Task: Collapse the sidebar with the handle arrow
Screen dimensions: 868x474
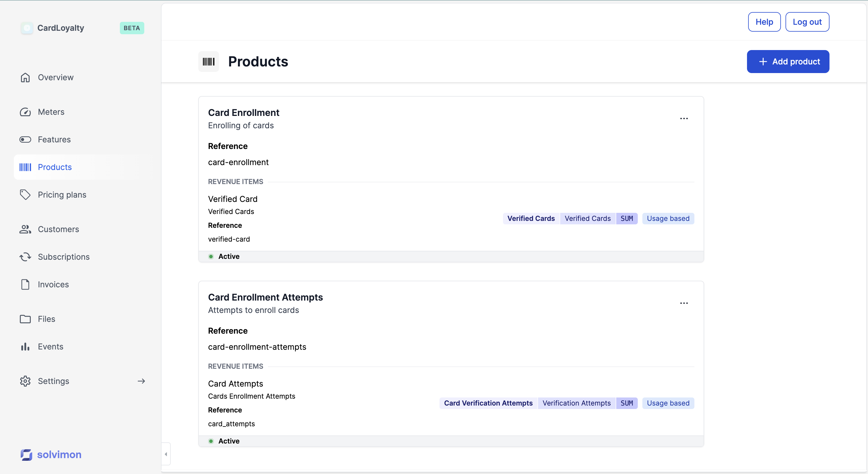Action: point(166,454)
